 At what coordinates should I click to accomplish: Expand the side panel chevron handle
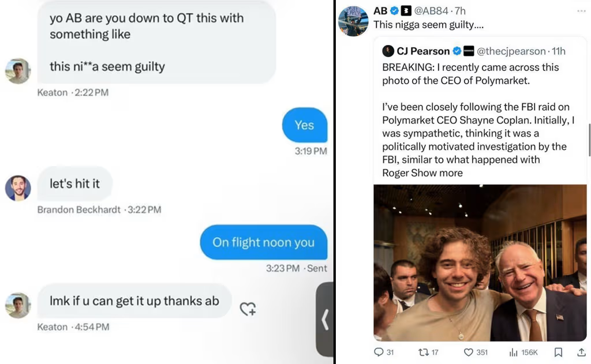(324, 319)
